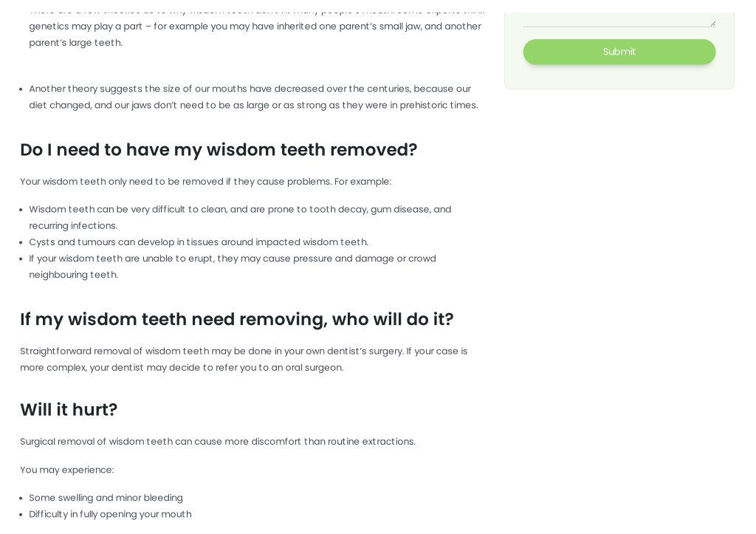The image size is (756, 534).
Task: Click the 'Will it hurt?' heading
Action: 69,409
